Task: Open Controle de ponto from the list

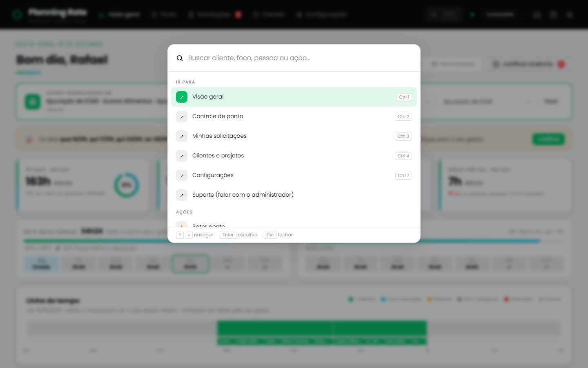Action: tap(294, 117)
